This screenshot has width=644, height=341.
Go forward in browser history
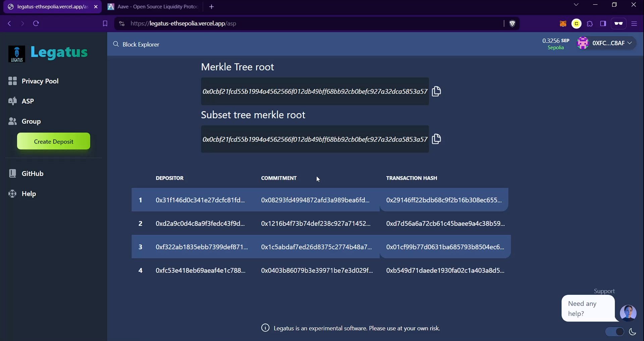click(22, 23)
